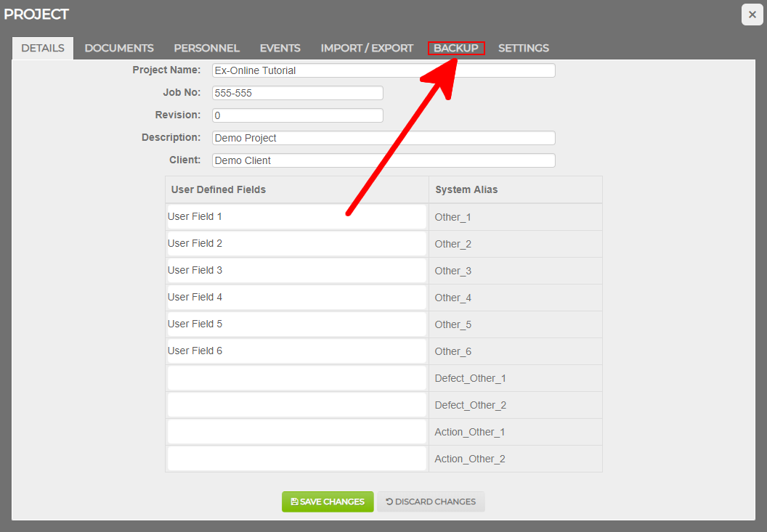The height and width of the screenshot is (532, 767).
Task: Edit the Description input field
Action: [383, 138]
